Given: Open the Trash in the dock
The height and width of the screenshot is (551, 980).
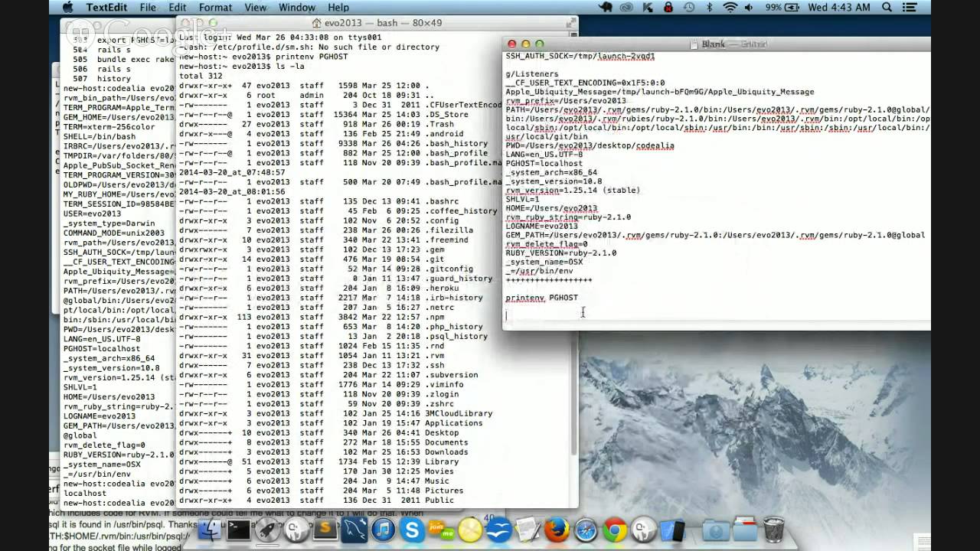Looking at the screenshot, I should 774,530.
